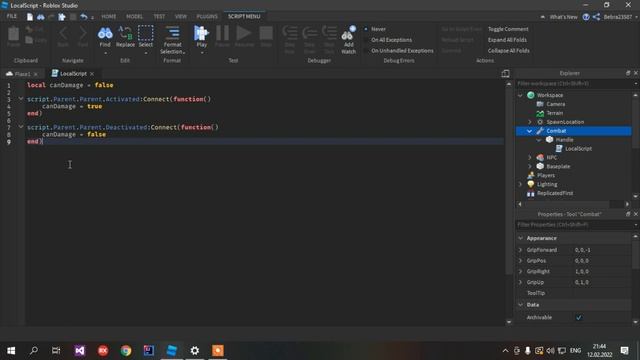Select Terrain in Explorer tree

pos(554,113)
